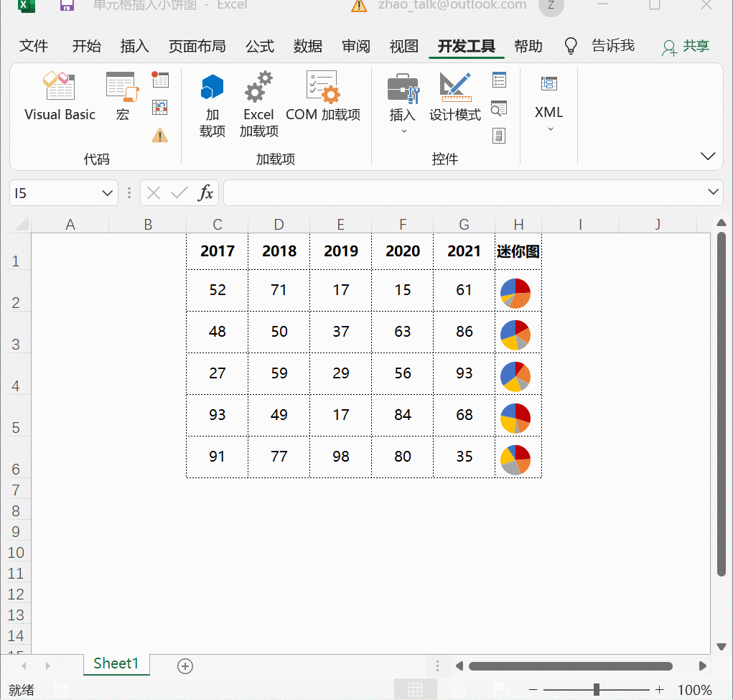Click the next sheet navigation arrow
This screenshot has width=733, height=700.
coord(47,666)
